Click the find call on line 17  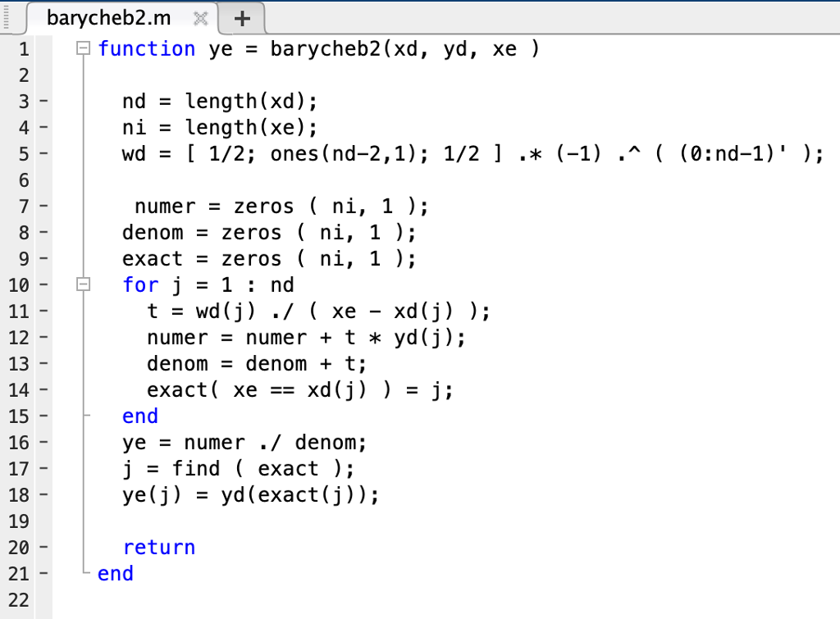click(x=196, y=468)
